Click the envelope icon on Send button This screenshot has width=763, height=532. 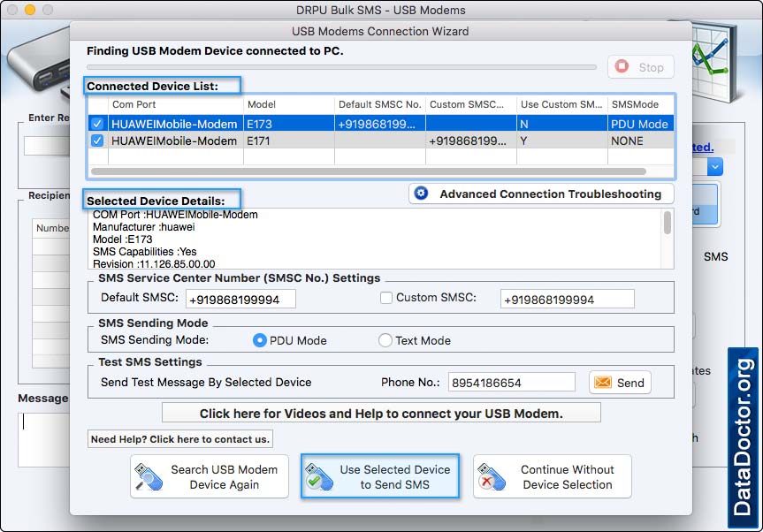click(602, 383)
